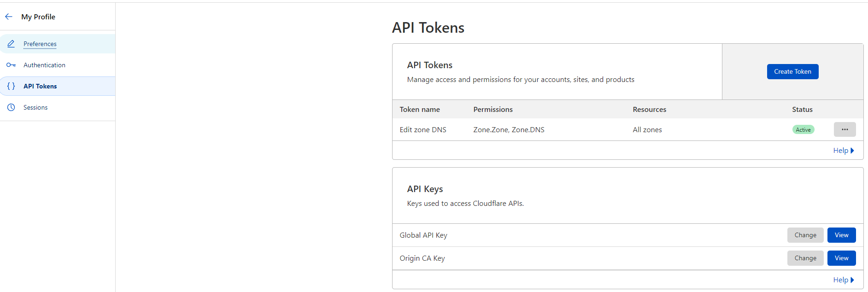Open Sessions from the sidebar
This screenshot has height=292, width=868.
pos(35,107)
